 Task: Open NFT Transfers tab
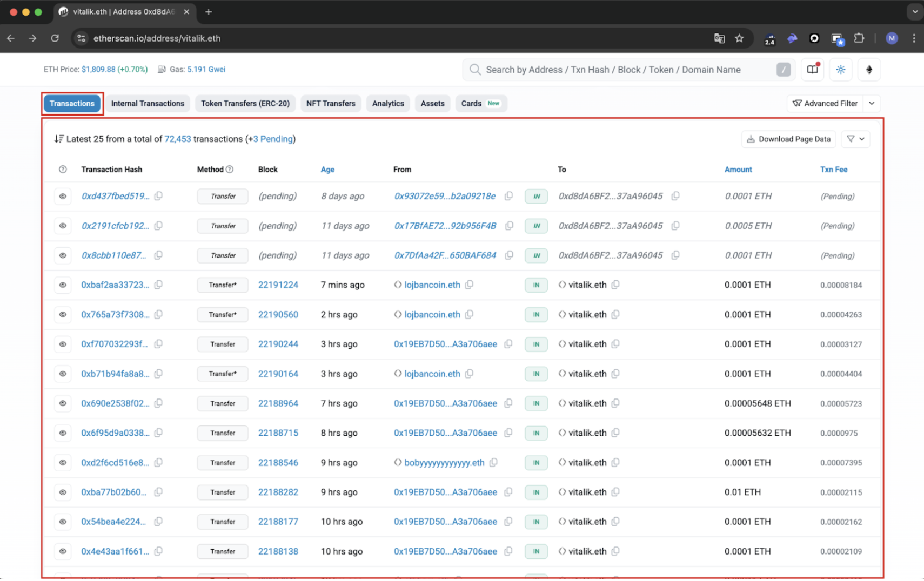331,103
